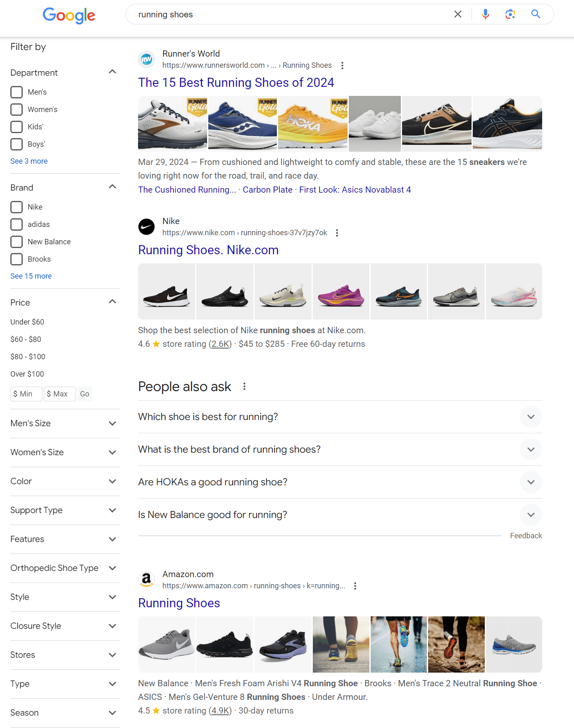Open Runner's World result three-dot menu
Screen dimensions: 574x728
coord(342,65)
